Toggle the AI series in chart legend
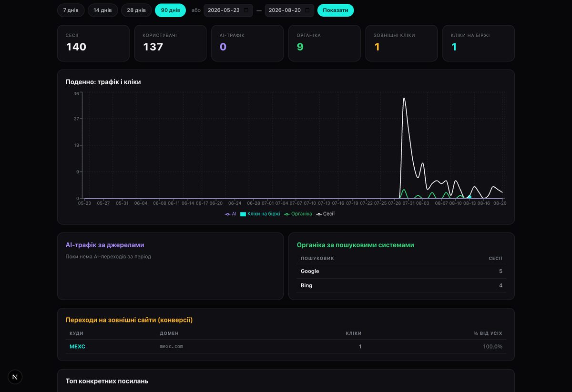This screenshot has width=572, height=392. [231, 214]
